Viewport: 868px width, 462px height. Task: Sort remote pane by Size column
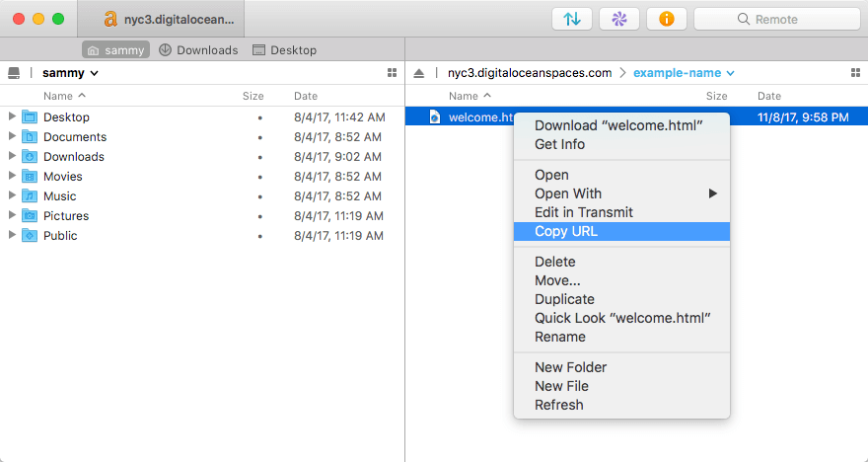716,96
